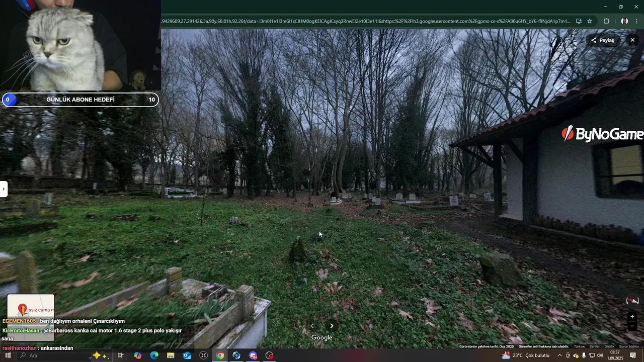Open the side panel expander arrow
644x362 pixels.
coord(4,189)
